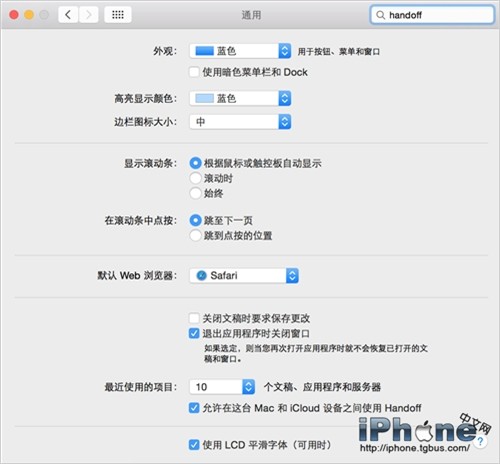Click the 显示滚动条 label
500x464 pixels.
[x=150, y=163]
